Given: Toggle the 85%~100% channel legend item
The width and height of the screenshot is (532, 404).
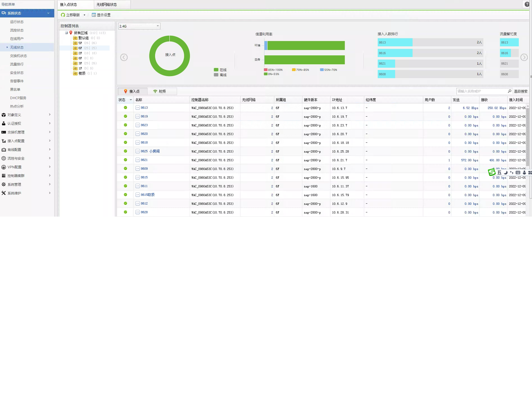Looking at the screenshot, I should tap(273, 70).
